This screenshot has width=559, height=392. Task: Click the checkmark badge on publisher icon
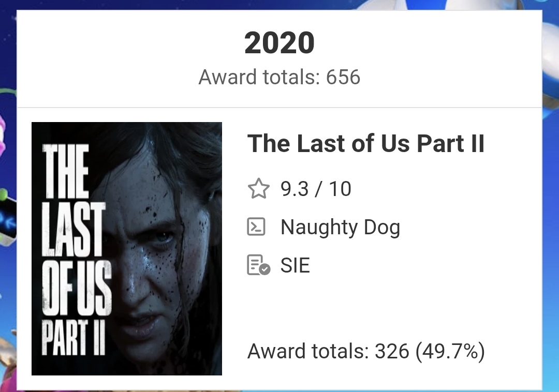click(x=265, y=269)
